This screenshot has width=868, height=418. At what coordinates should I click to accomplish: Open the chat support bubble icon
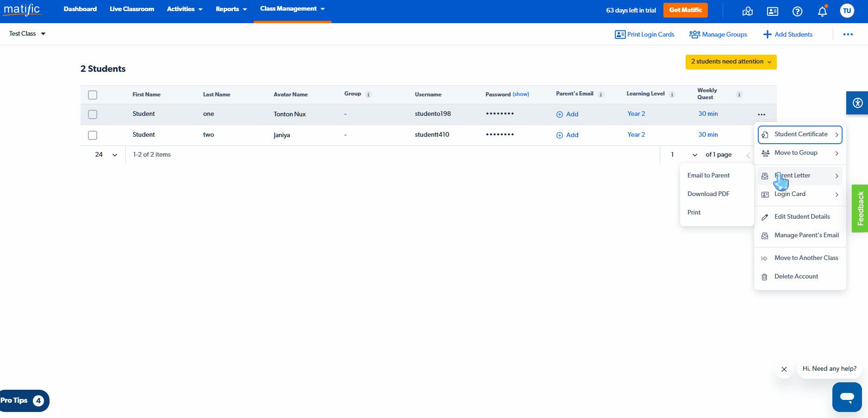847,397
